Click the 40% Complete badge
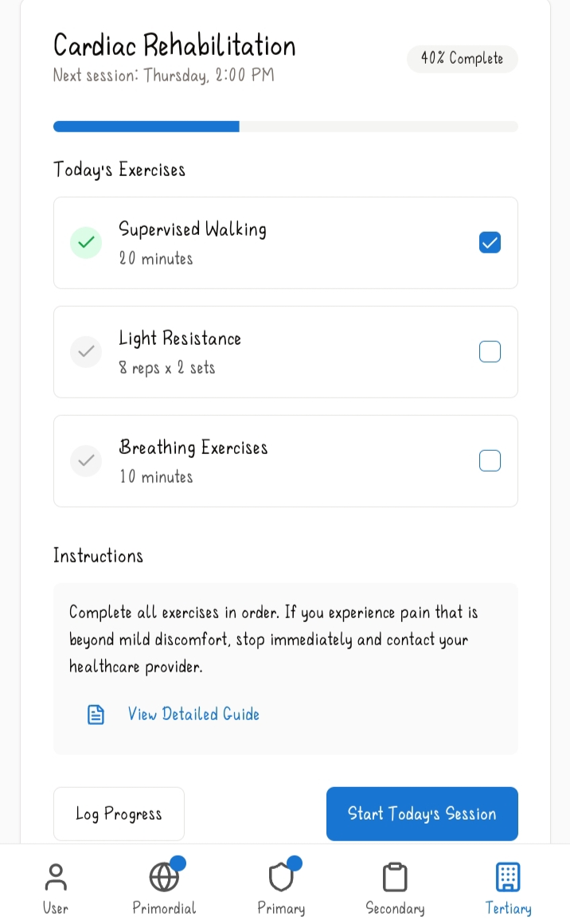Image resolution: width=570 pixels, height=924 pixels. pyautogui.click(x=463, y=59)
